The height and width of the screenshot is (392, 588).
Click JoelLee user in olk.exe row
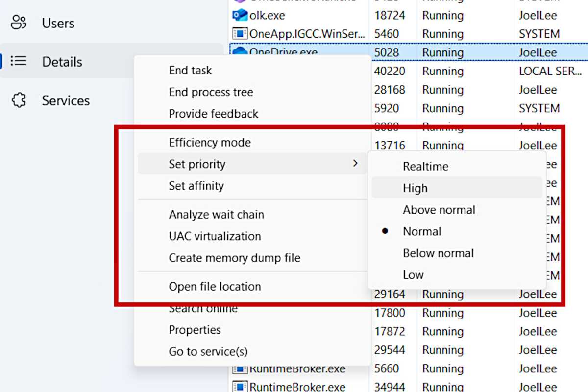click(x=538, y=15)
